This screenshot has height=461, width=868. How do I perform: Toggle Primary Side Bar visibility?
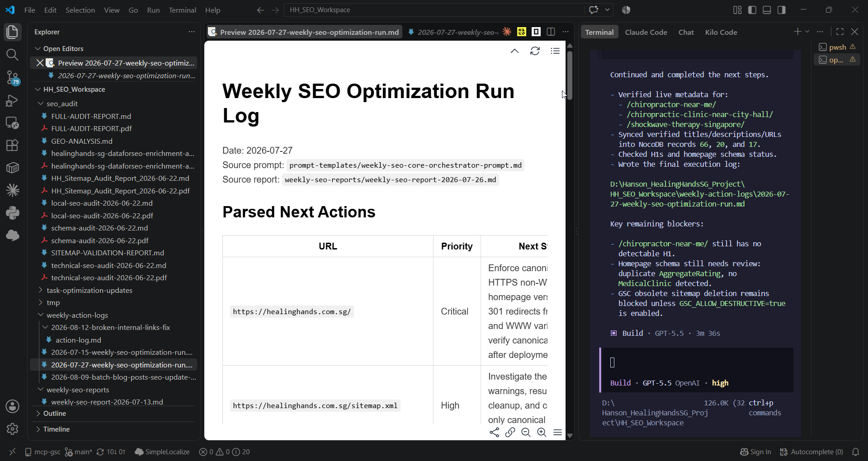click(752, 10)
